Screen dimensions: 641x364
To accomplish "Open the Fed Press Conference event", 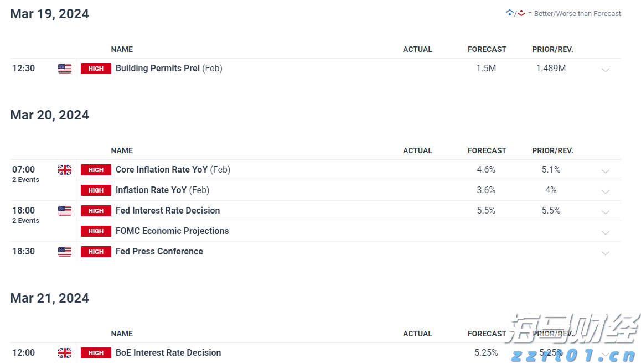I will coord(159,252).
